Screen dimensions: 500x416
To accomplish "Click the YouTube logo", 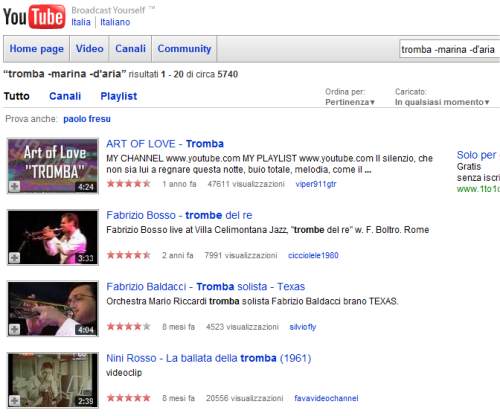I will (x=34, y=16).
